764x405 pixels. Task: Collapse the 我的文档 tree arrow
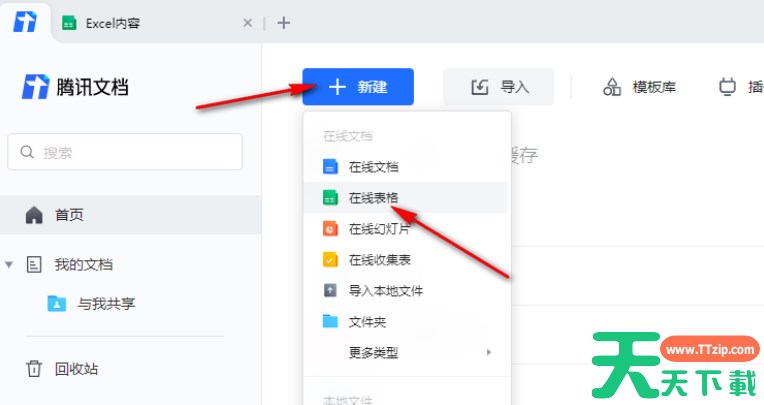(x=10, y=265)
